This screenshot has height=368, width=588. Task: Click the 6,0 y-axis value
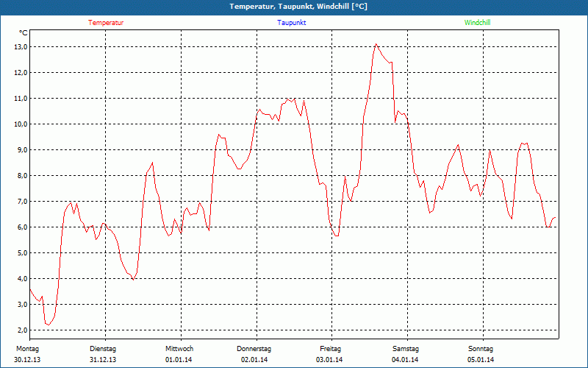coord(23,227)
